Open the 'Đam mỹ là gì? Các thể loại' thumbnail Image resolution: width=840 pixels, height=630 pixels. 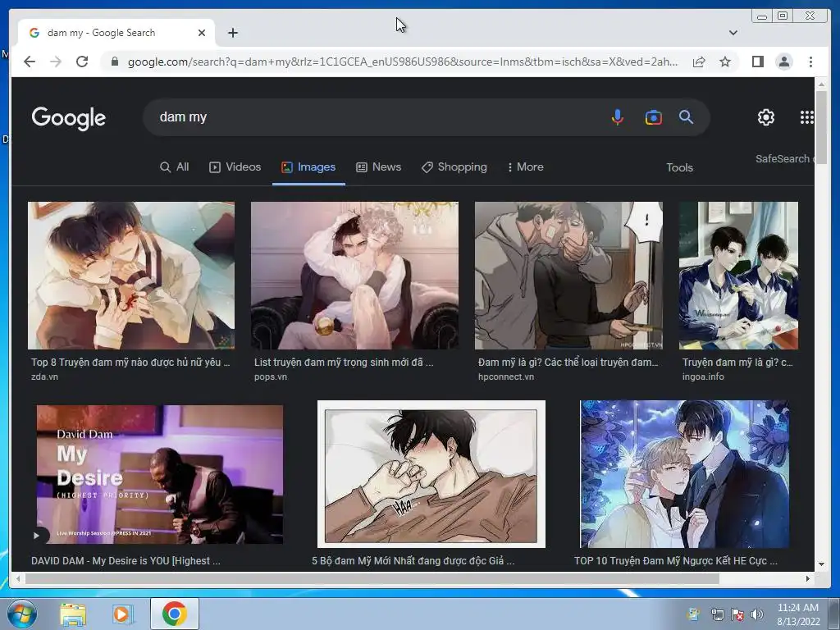(568, 276)
